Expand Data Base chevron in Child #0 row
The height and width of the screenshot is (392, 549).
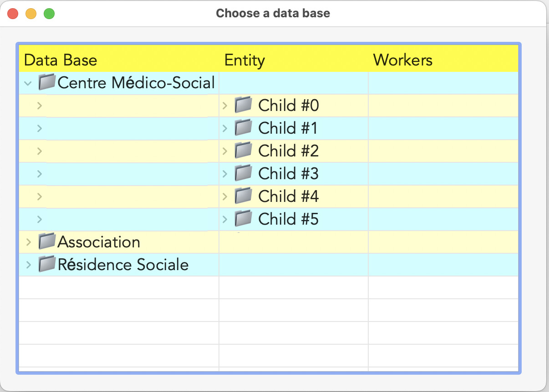tap(40, 106)
